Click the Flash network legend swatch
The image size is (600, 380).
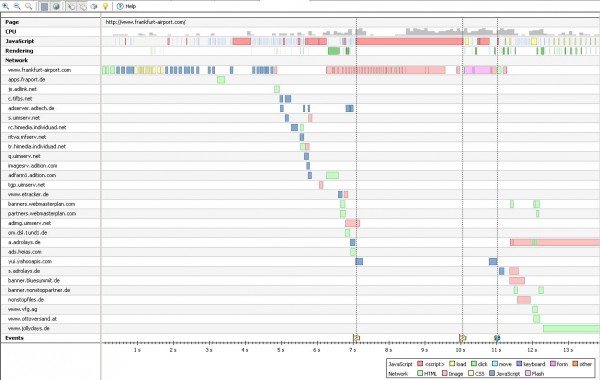(x=528, y=373)
